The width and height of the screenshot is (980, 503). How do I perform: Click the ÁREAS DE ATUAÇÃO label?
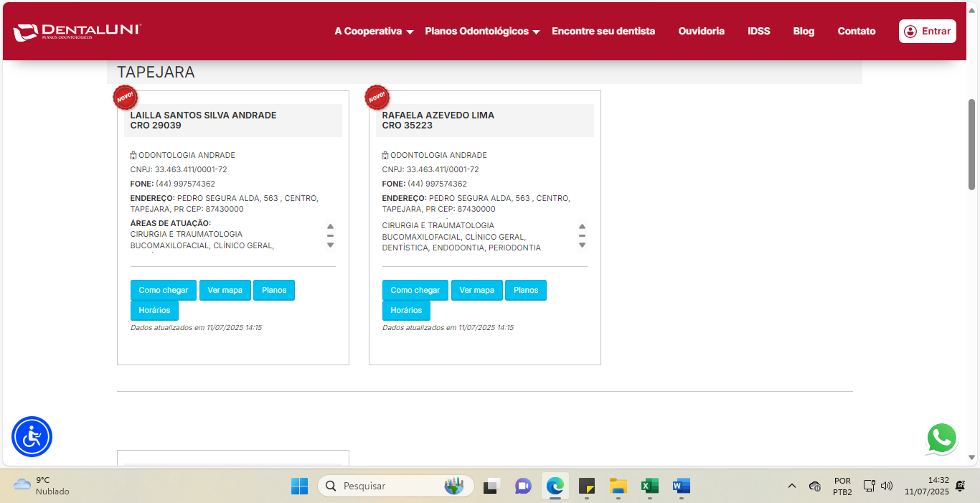(x=171, y=223)
